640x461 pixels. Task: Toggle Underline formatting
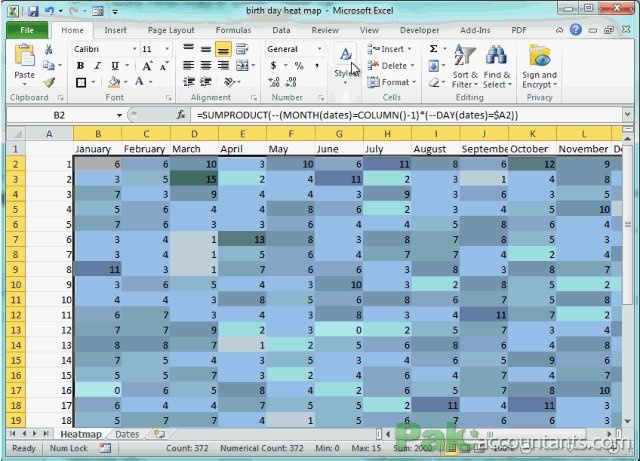point(115,66)
